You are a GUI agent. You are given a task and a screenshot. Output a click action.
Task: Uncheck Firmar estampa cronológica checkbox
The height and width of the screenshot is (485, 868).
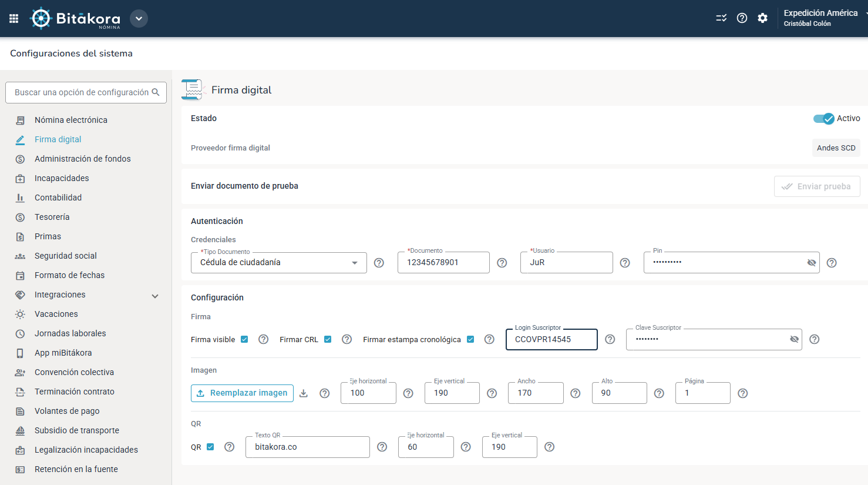[470, 339]
